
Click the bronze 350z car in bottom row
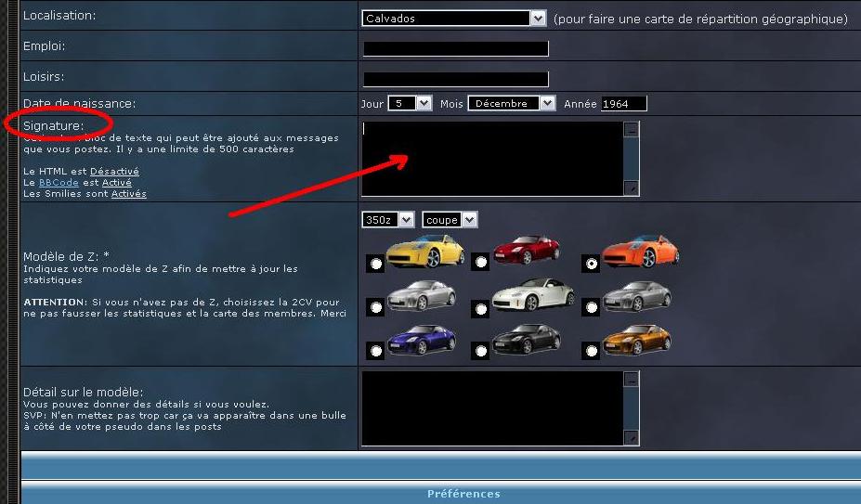click(x=636, y=340)
